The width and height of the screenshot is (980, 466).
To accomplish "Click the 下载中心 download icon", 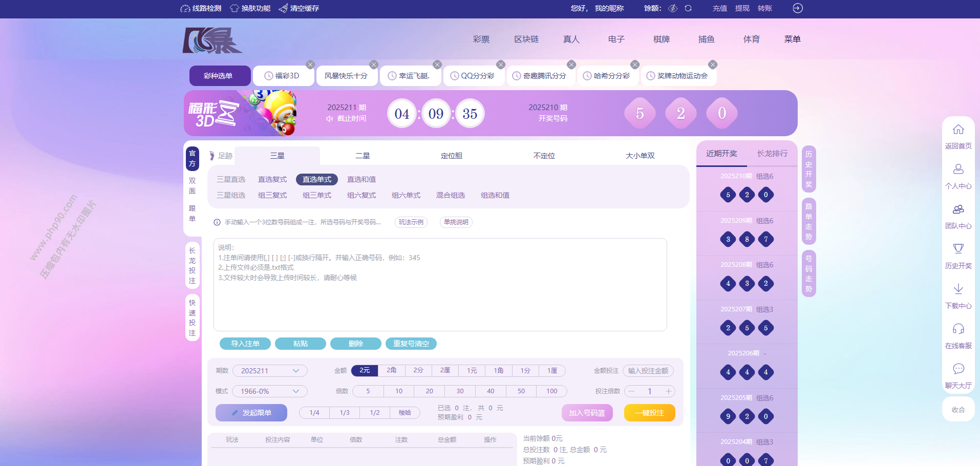I will tap(958, 289).
